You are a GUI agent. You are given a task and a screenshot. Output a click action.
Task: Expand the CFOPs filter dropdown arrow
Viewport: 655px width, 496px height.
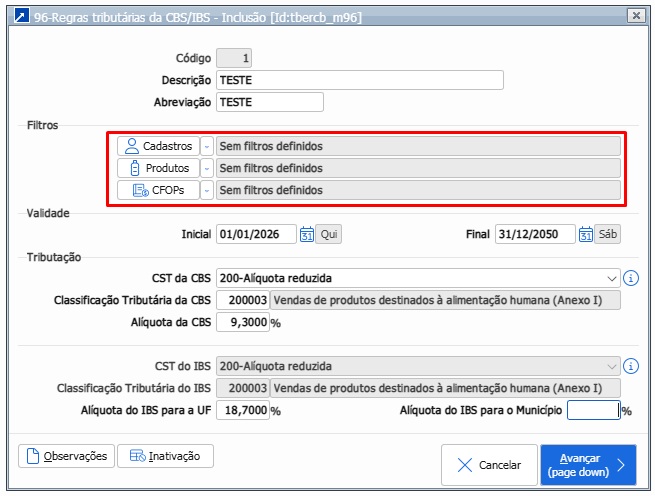pyautogui.click(x=207, y=190)
